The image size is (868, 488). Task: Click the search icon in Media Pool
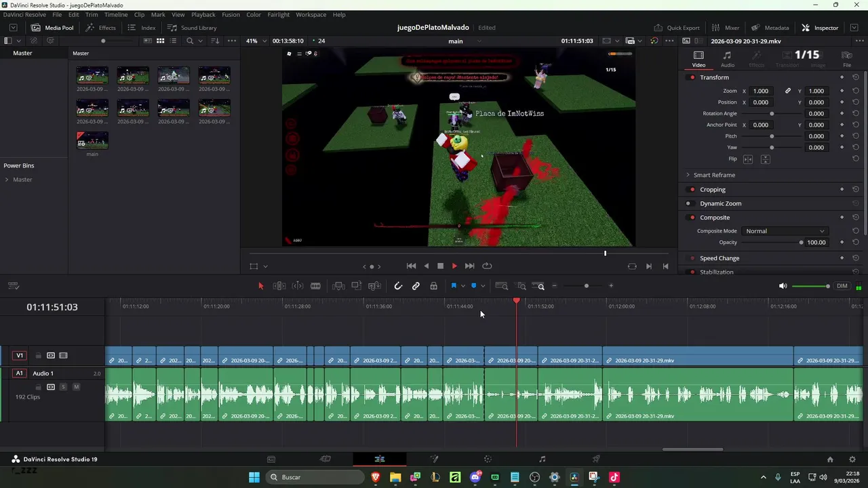(x=190, y=41)
